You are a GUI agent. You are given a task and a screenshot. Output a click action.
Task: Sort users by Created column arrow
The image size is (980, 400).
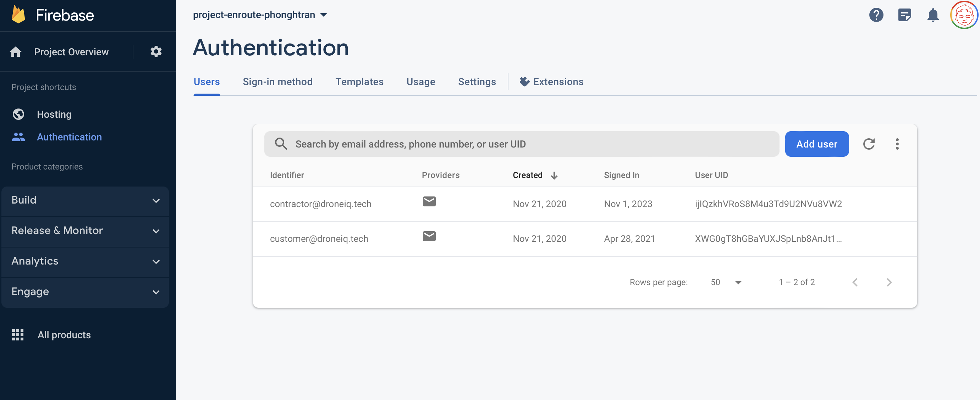click(554, 175)
